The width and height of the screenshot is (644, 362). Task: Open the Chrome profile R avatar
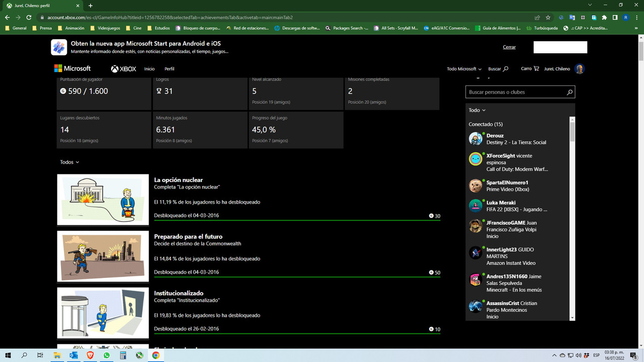point(625,17)
